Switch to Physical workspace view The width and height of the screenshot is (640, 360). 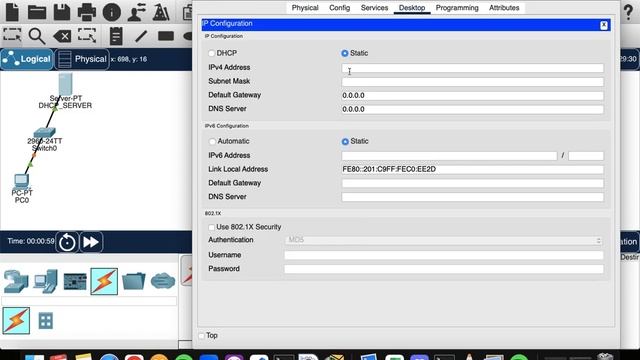[82, 59]
